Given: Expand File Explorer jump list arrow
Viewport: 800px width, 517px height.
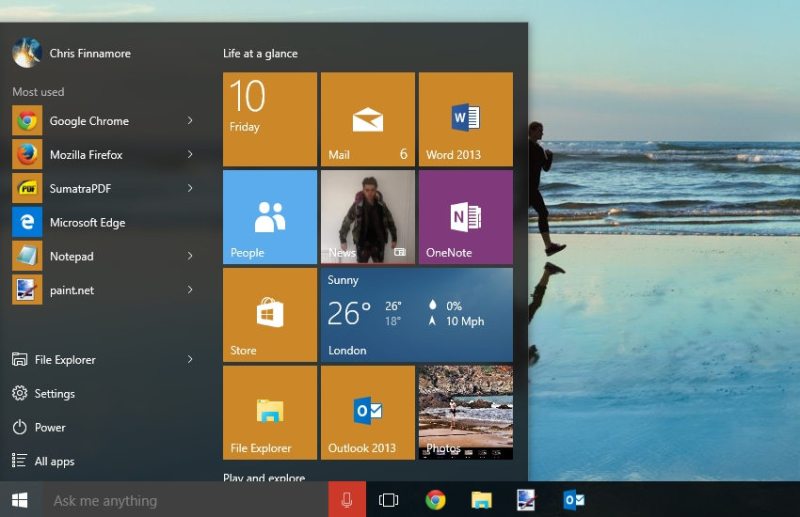Looking at the screenshot, I should click(190, 359).
